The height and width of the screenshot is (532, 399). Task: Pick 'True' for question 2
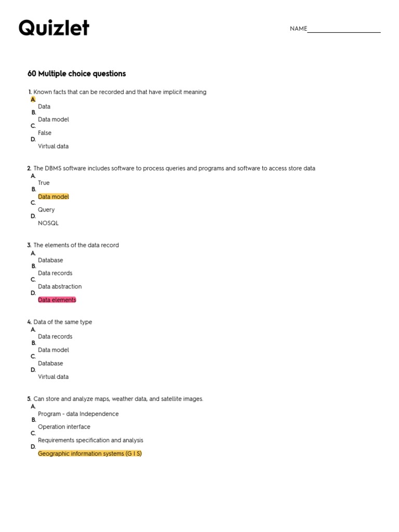pos(44,183)
